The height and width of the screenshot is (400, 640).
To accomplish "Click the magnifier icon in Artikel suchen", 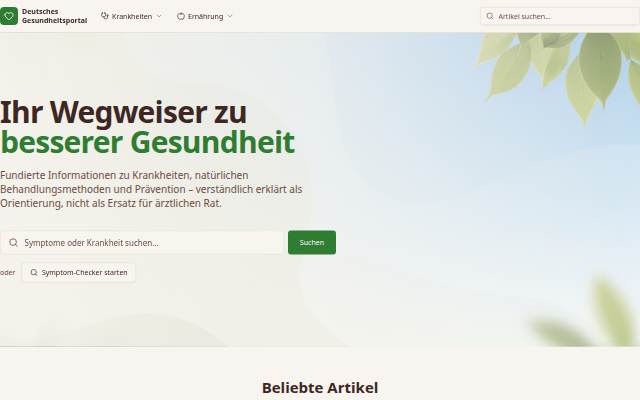I will click(490, 16).
